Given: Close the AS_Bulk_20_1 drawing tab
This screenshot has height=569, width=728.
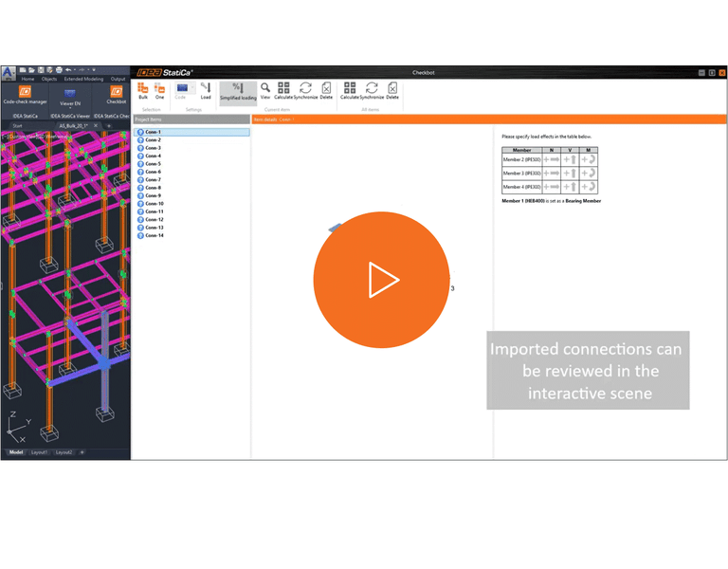Looking at the screenshot, I should coord(96,126).
